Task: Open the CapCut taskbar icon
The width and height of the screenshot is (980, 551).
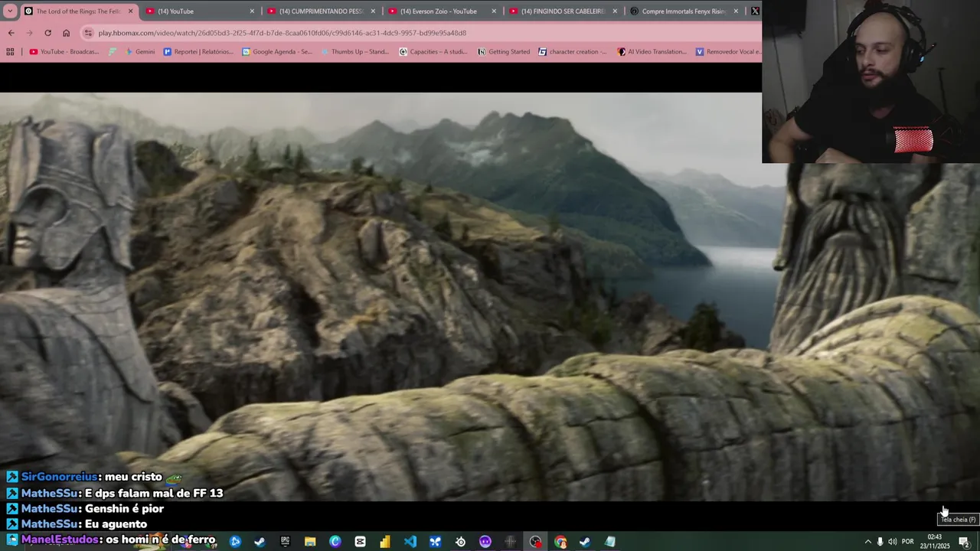Action: click(360, 542)
